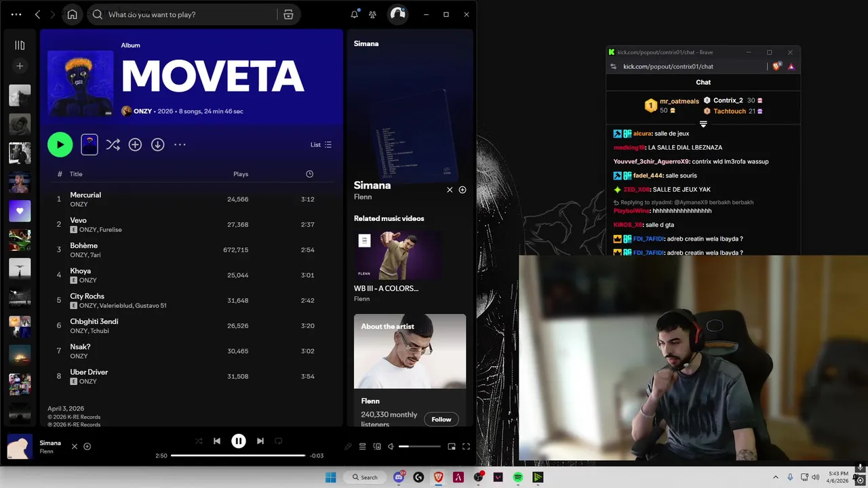
Task: Mute the Spotify volume speaker icon
Action: pos(391,446)
